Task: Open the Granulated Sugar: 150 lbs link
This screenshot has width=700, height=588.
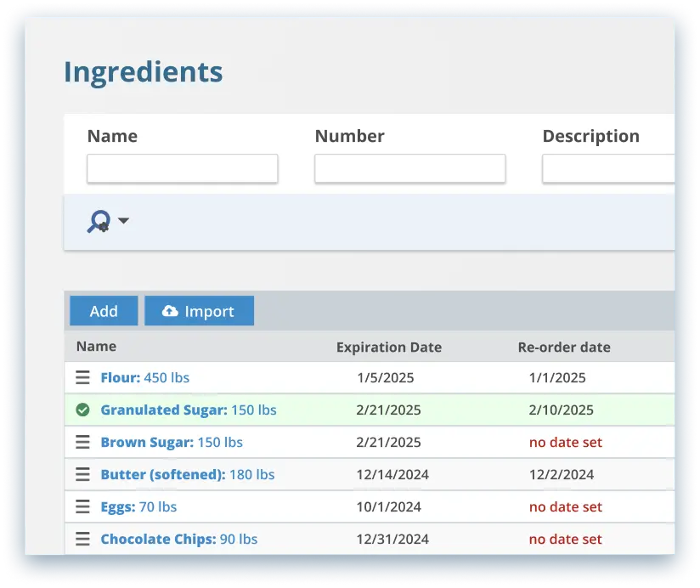Action: pos(189,410)
